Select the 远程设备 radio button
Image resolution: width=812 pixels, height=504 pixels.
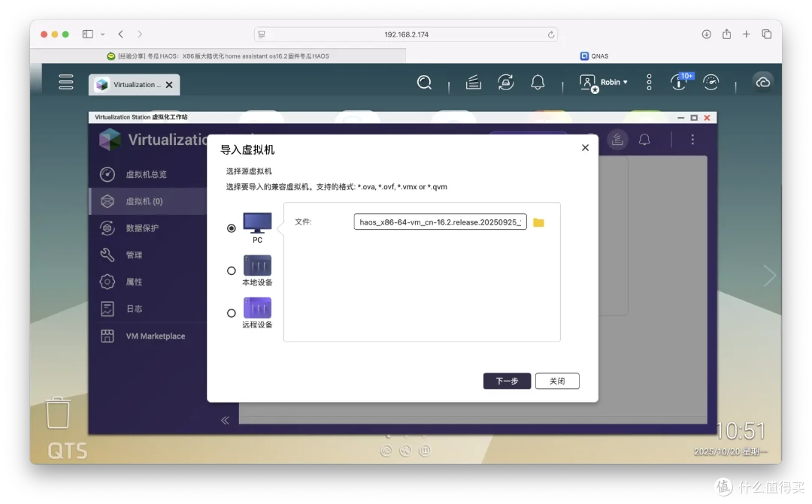[x=232, y=313]
